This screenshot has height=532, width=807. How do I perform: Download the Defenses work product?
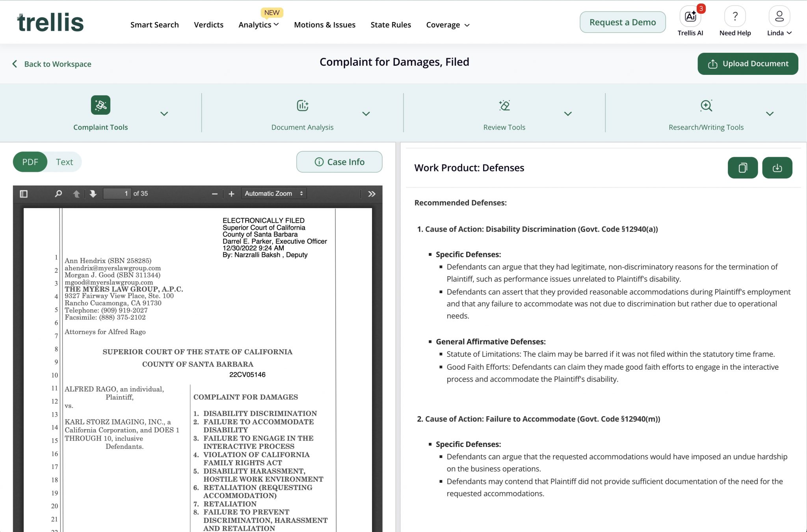[x=777, y=168]
